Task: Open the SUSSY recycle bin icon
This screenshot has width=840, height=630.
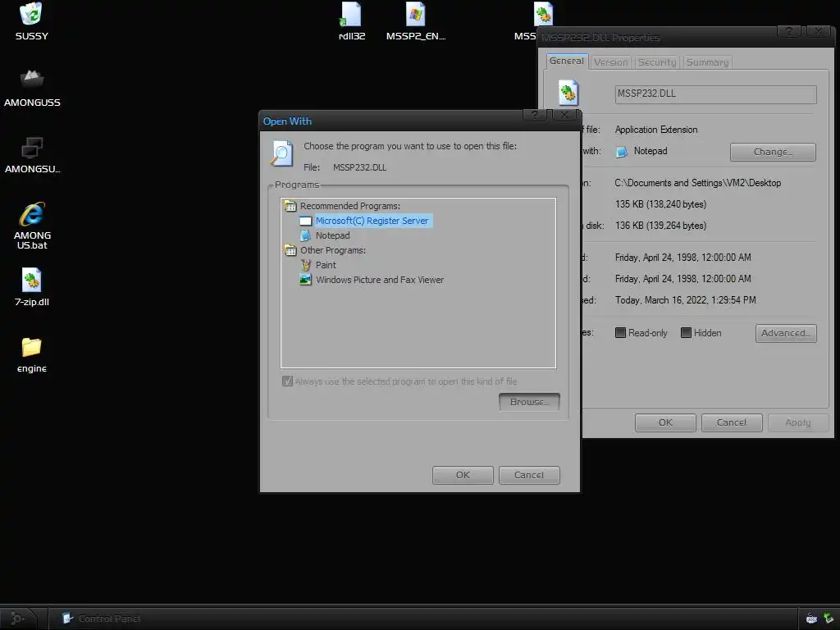Action: pyautogui.click(x=31, y=14)
